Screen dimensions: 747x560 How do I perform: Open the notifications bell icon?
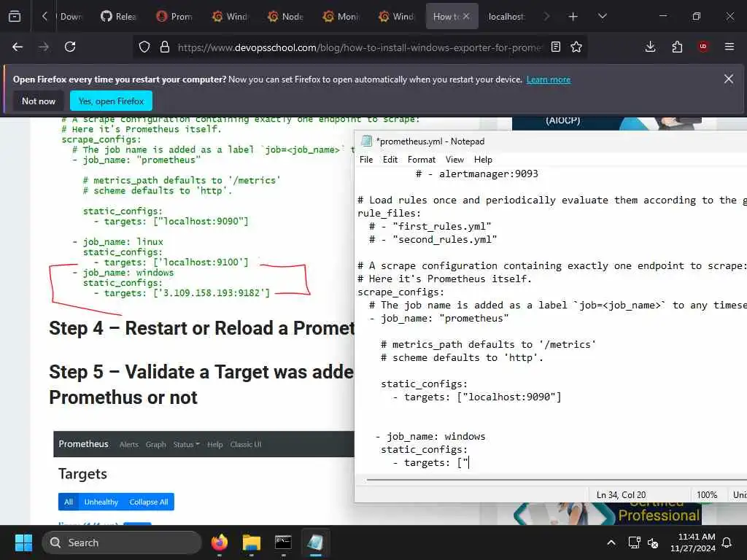727,542
